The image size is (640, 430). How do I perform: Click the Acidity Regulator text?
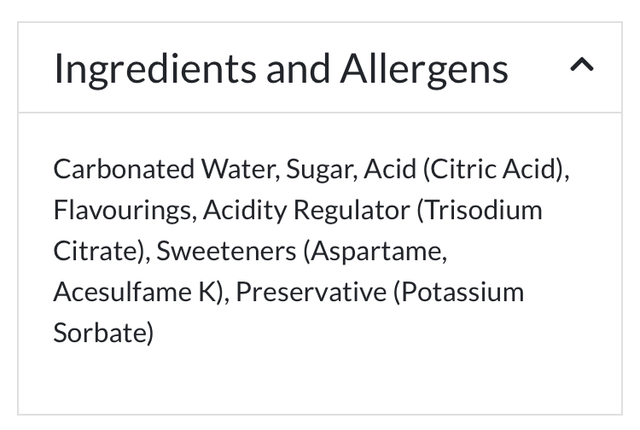(x=306, y=210)
